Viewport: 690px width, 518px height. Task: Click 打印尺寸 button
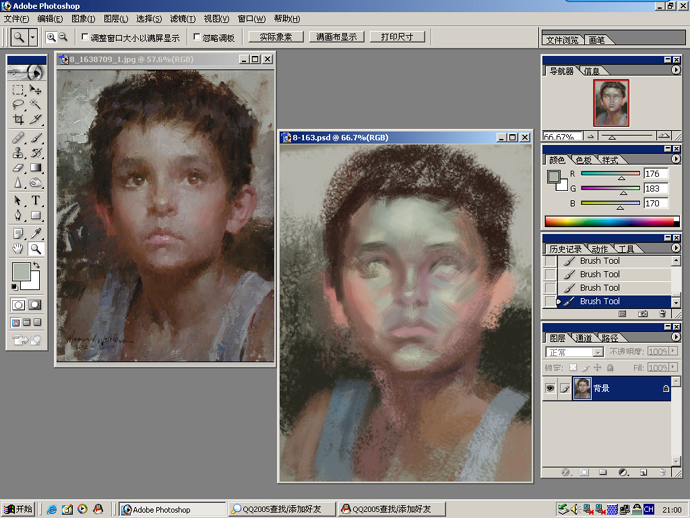397,37
